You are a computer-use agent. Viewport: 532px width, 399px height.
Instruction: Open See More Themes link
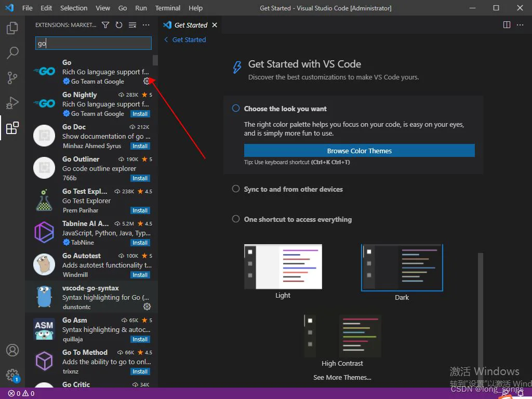tap(342, 377)
